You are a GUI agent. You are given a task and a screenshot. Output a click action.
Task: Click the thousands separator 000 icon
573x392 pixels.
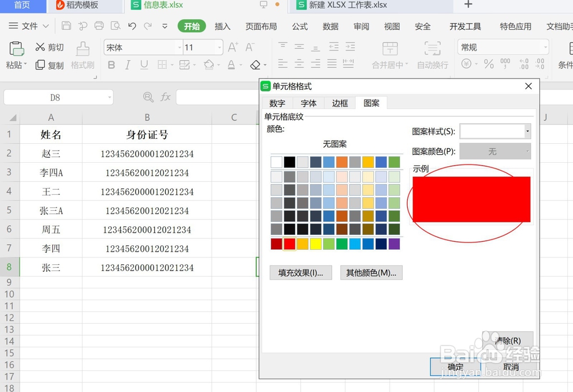coord(505,64)
